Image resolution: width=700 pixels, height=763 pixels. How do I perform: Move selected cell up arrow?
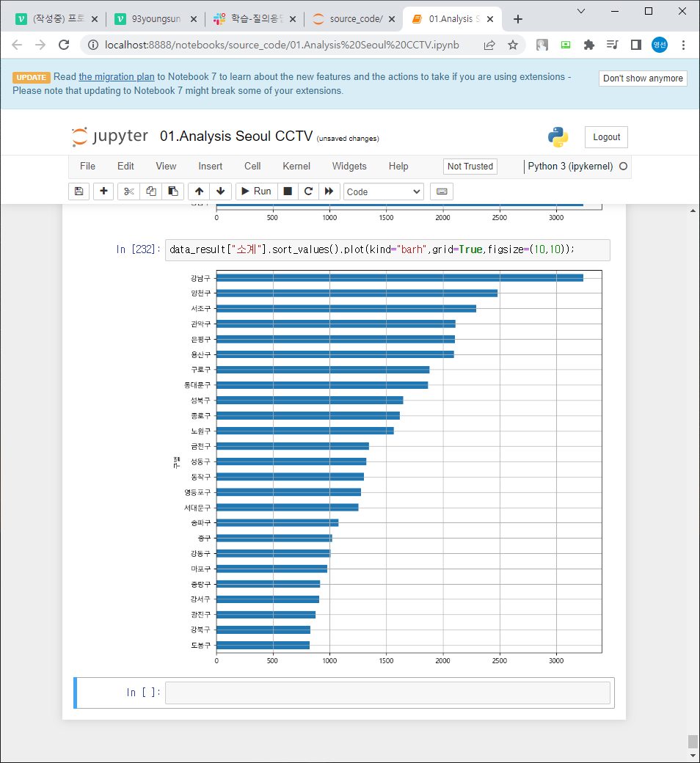click(x=199, y=191)
